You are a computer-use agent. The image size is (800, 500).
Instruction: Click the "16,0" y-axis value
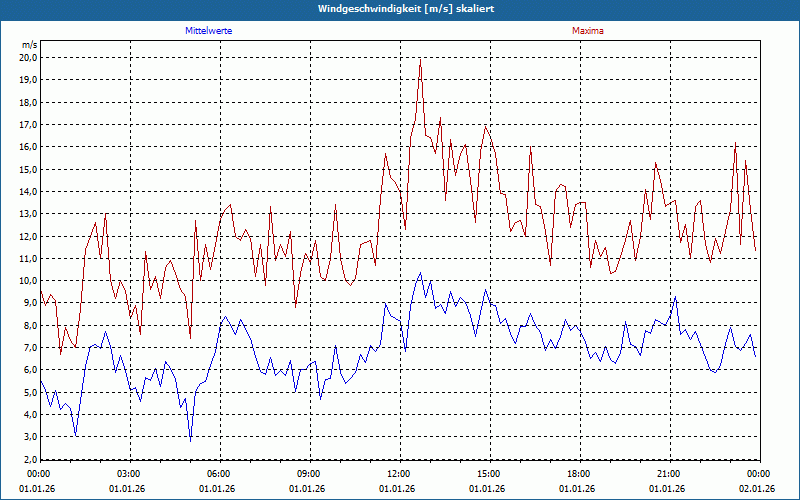click(x=29, y=147)
